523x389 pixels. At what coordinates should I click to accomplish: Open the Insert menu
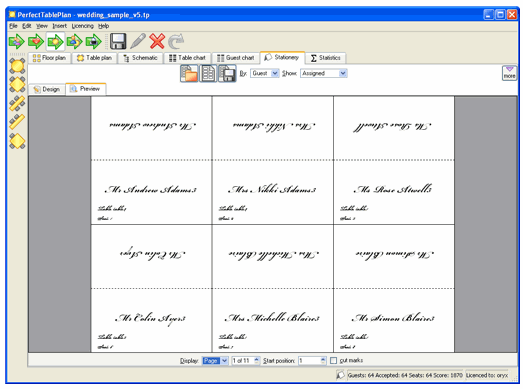pyautogui.click(x=59, y=26)
